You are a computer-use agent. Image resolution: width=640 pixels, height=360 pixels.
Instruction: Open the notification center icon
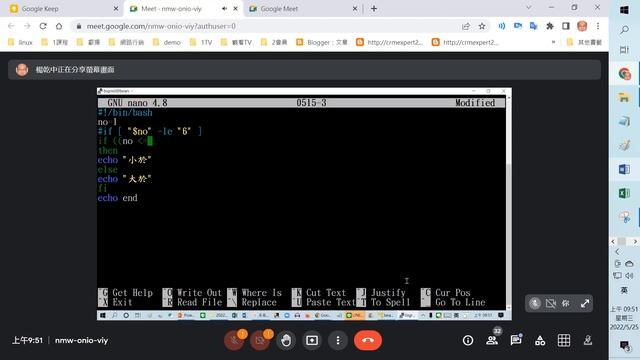tap(624, 346)
